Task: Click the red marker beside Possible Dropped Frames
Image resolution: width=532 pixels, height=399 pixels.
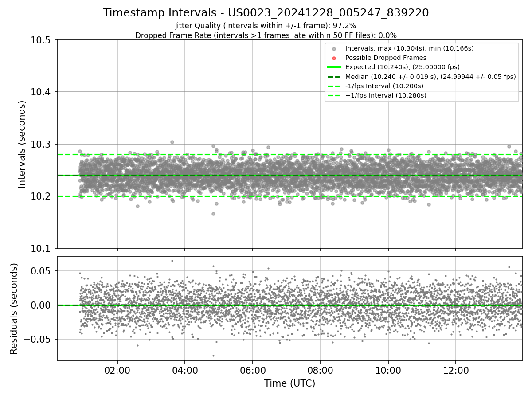Action: tap(334, 58)
